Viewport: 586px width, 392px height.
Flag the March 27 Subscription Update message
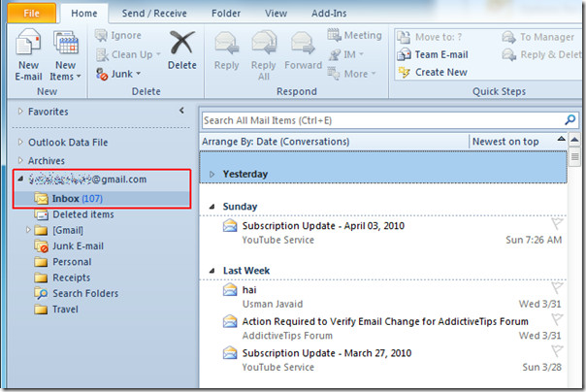point(557,351)
